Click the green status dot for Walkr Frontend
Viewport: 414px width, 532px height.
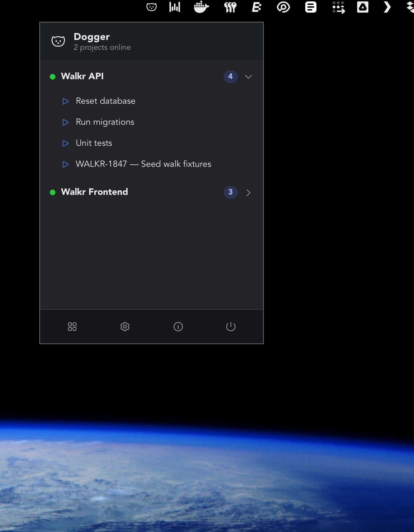point(53,192)
